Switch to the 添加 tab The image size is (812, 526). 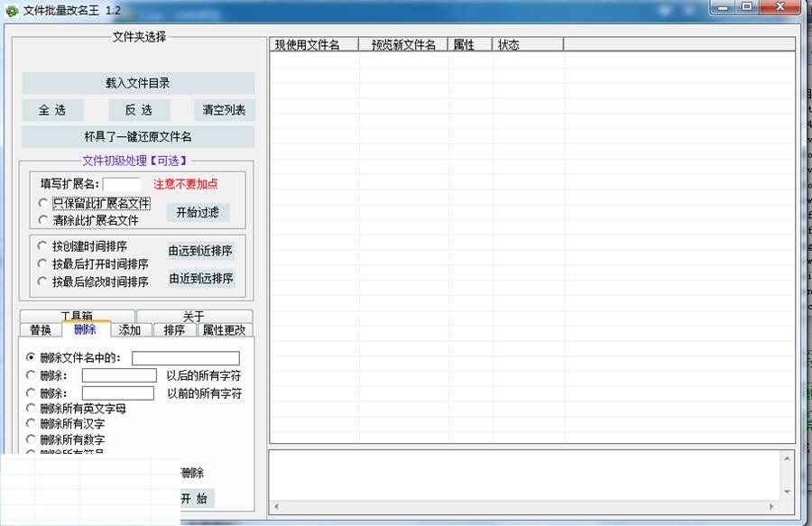[130, 330]
